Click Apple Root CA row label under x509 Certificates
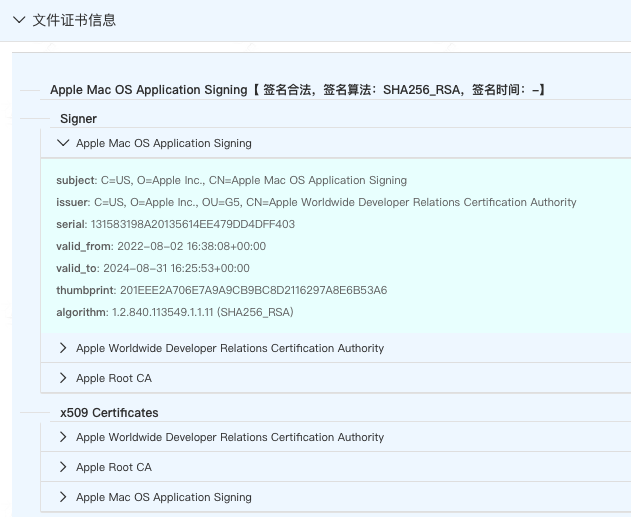The image size is (631, 517). (x=114, y=467)
